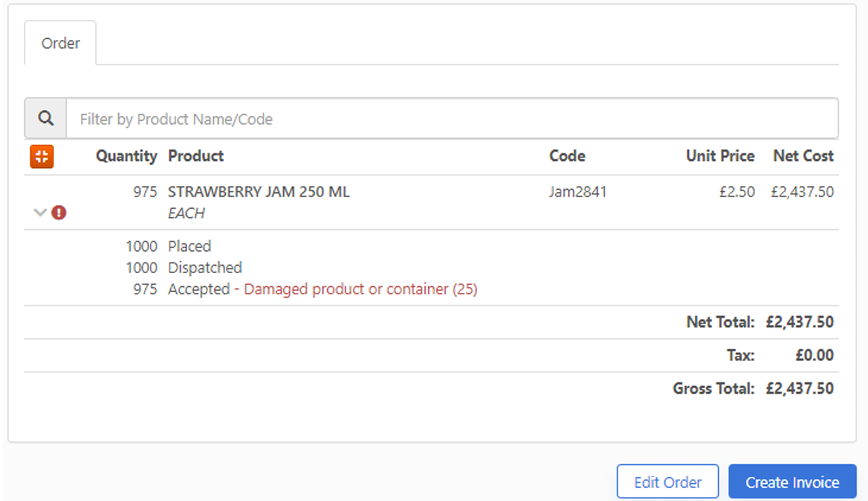Click the magnifying glass search icon
Viewport: 868px width, 501px height.
[45, 119]
